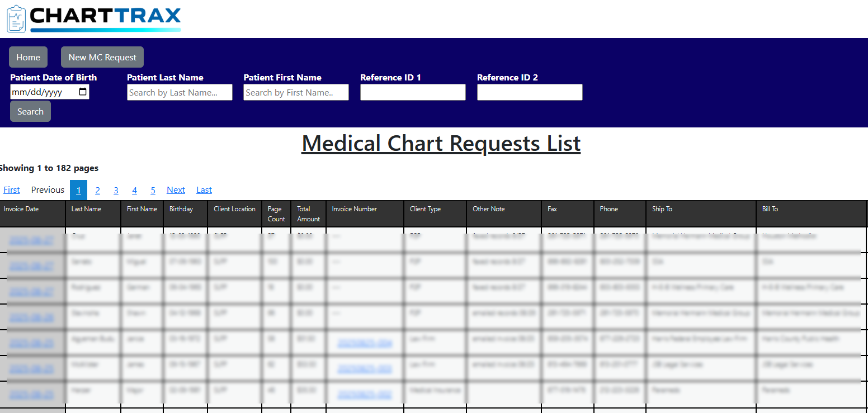This screenshot has width=868, height=413.
Task: Focus the Patient Date of Birth field
Action: point(50,92)
